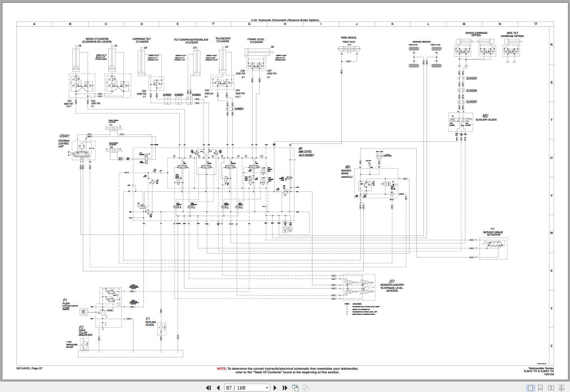Click the 'SJ643 TH & SJ843 TH' footer text

pos(539,372)
